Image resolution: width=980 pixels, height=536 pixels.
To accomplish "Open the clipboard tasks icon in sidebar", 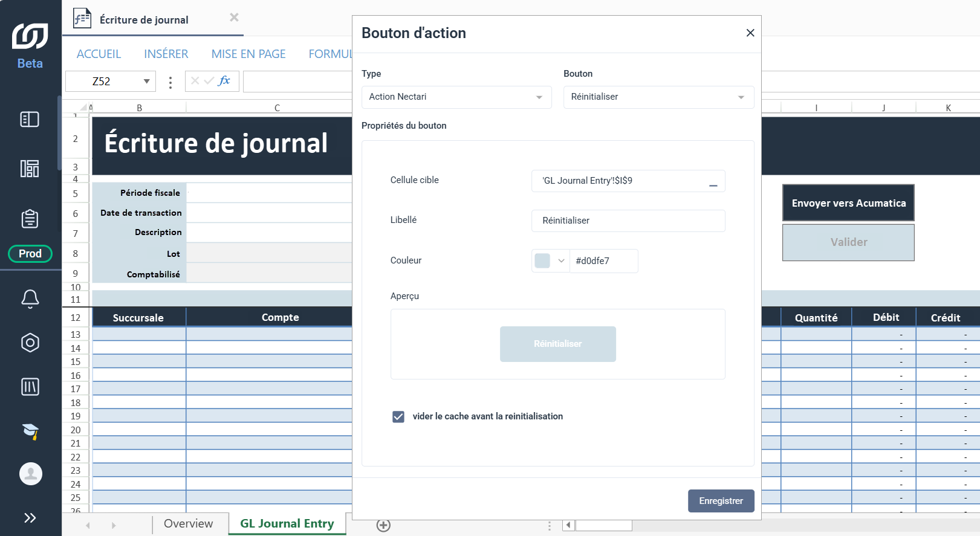I will point(30,218).
